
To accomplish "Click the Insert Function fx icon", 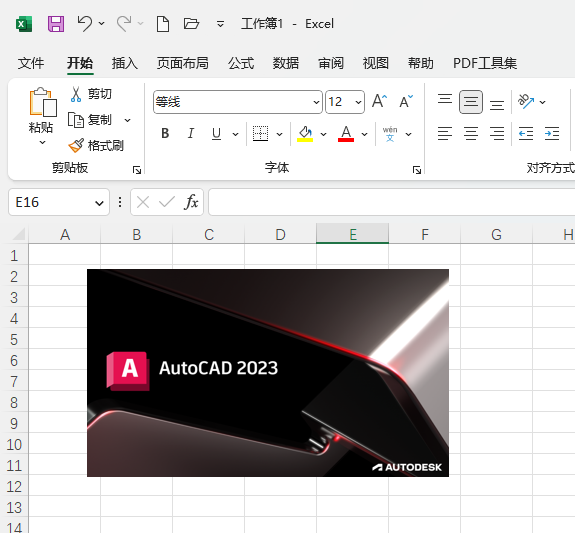I will pos(191,202).
